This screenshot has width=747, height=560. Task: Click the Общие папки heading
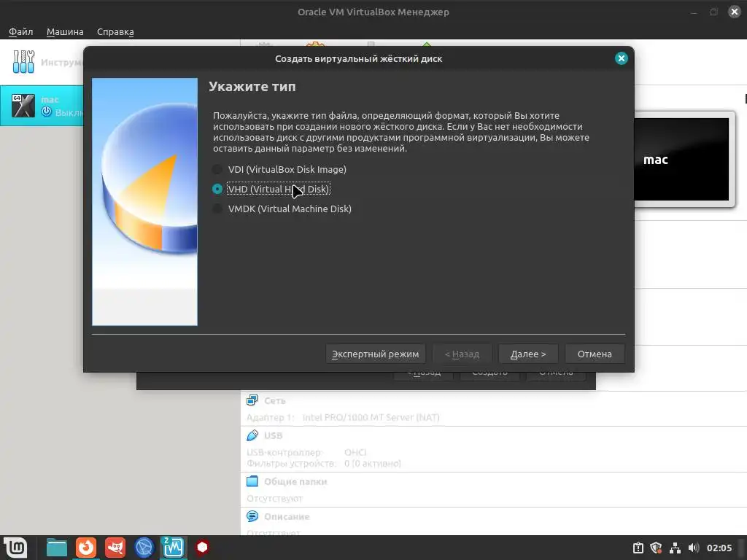pyautogui.click(x=295, y=481)
